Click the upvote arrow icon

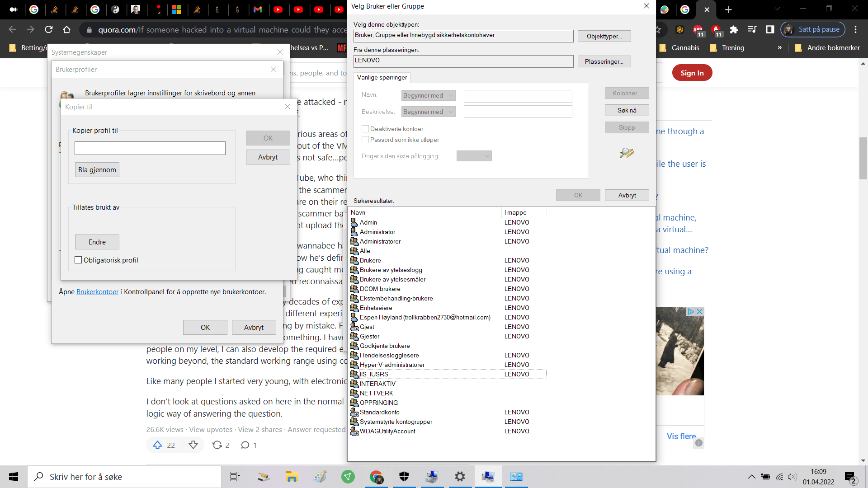click(x=157, y=445)
